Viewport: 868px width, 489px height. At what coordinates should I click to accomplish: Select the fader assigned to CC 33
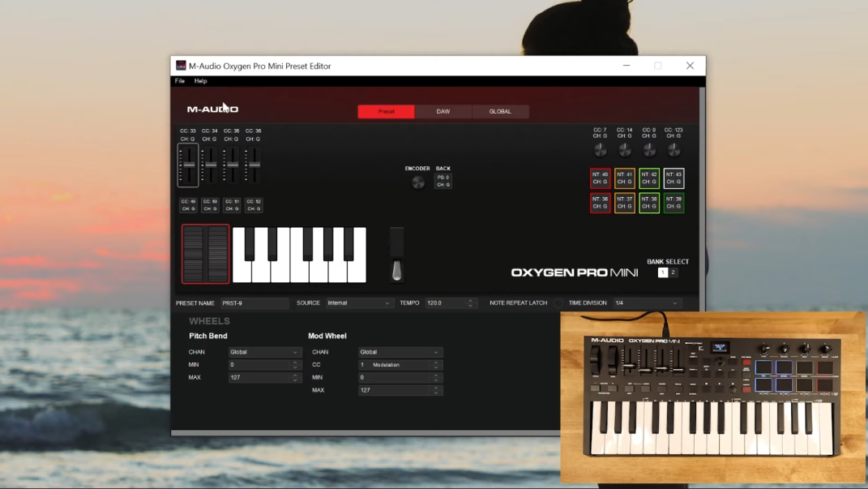(x=188, y=165)
